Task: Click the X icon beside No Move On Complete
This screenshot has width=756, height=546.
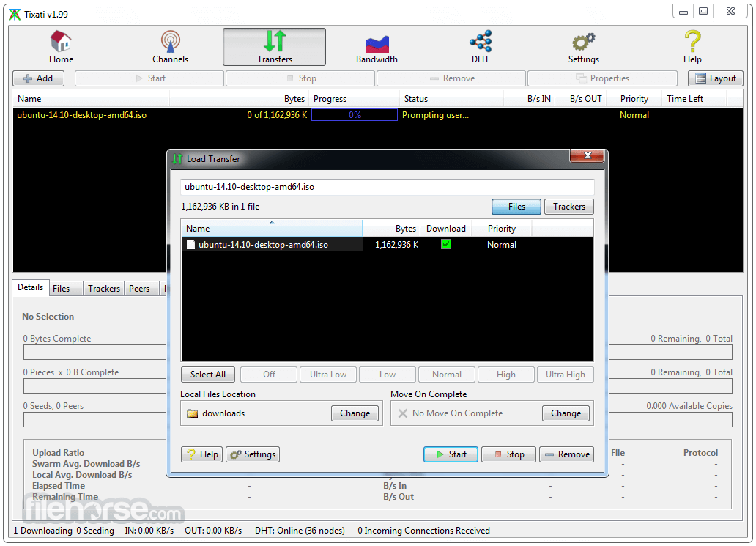Action: tap(403, 413)
